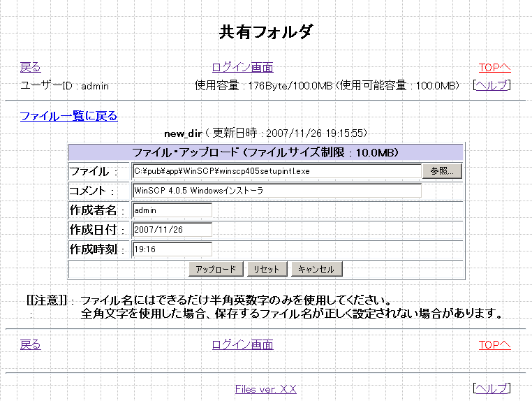Click the top 戻る back link
This screenshot has width=532, height=401.
[30, 68]
